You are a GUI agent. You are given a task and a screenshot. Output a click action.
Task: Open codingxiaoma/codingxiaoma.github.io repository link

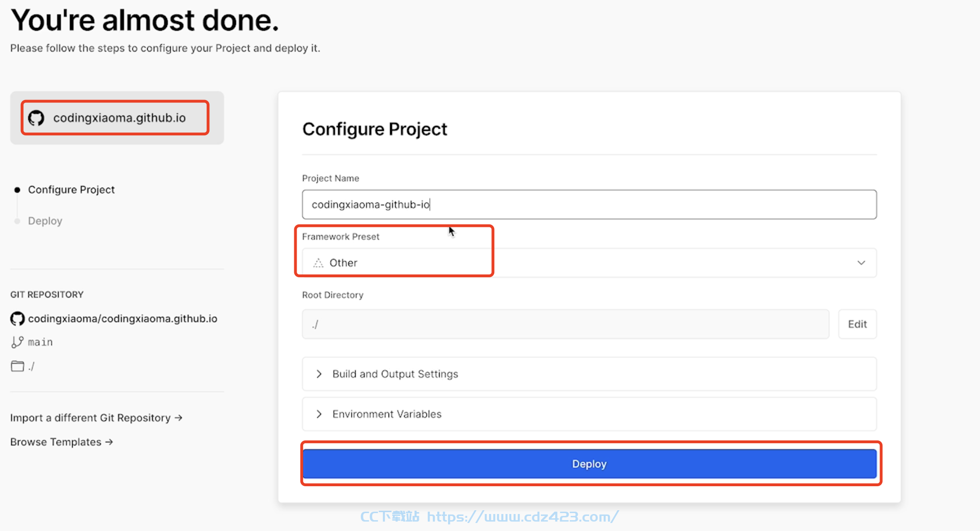(x=123, y=319)
